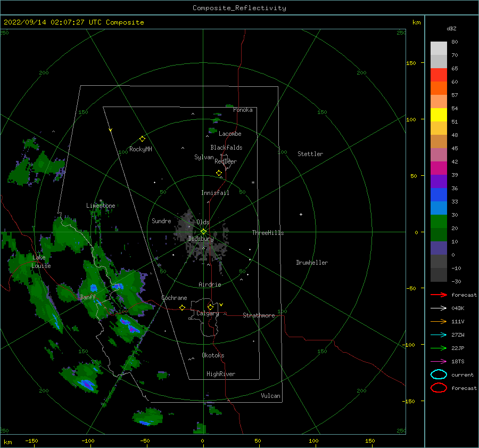
Task: Click the yellow diamond marker above Innisfail
Action: 219,173
